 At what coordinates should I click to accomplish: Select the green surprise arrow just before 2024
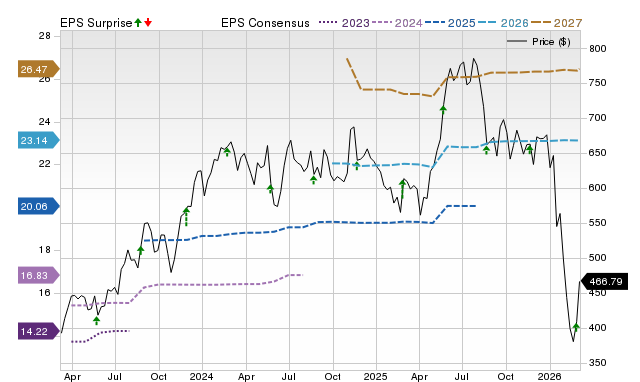pyautogui.click(x=187, y=217)
